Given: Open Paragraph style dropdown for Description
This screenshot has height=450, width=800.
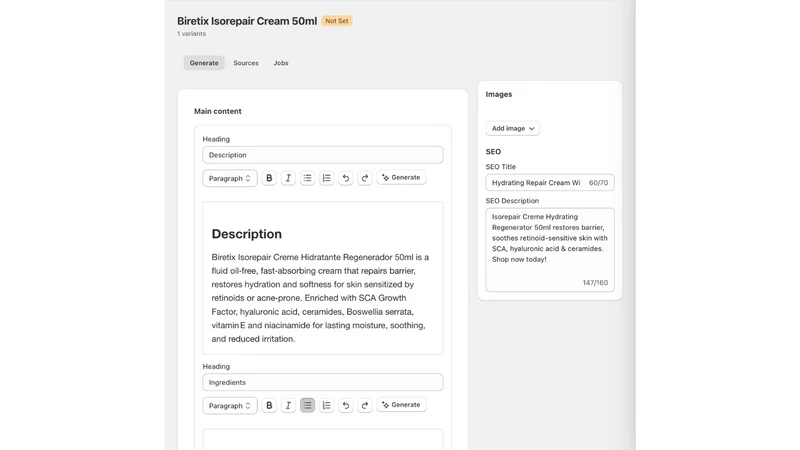Looking at the screenshot, I should coord(230,178).
